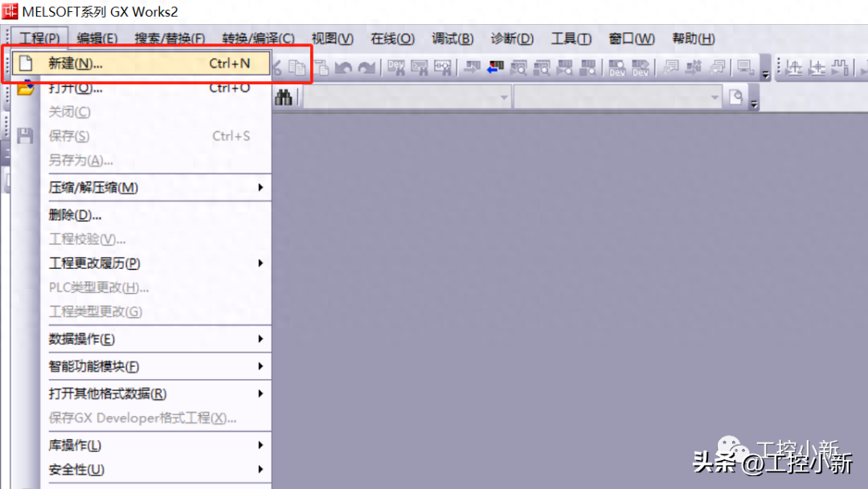Click the binoculars find icon

tap(284, 98)
